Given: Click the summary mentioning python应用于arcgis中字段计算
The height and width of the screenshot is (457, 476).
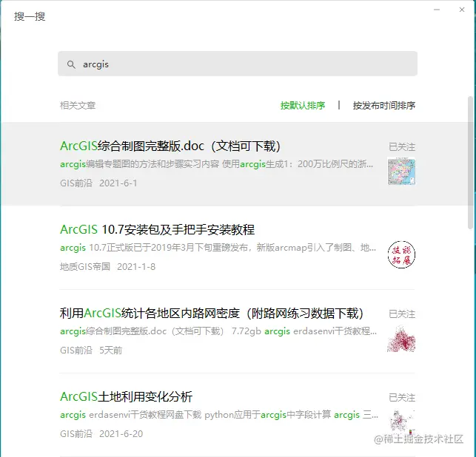Looking at the screenshot, I should pos(219,415).
